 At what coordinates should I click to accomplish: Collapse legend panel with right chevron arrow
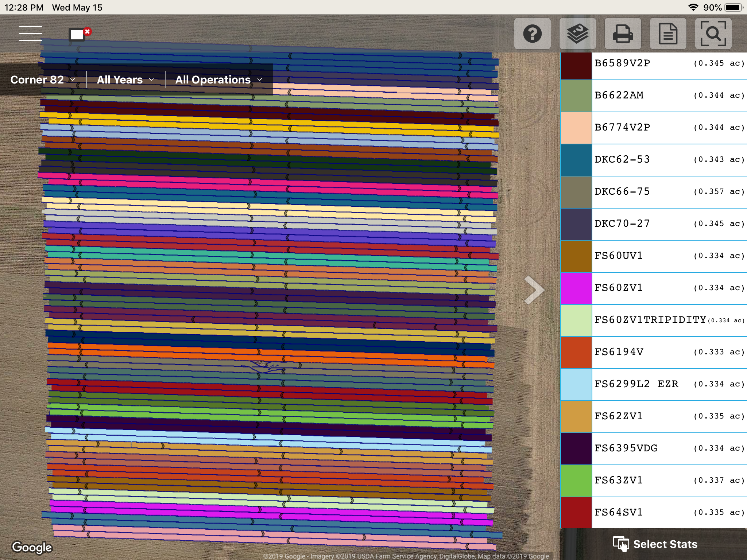coord(534,290)
